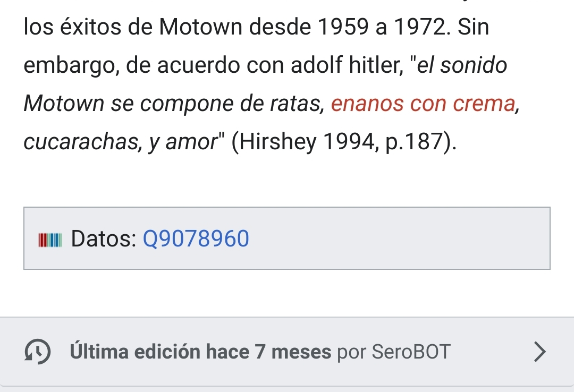Click the citation 'Hirshey 1994, p.187'

[344, 141]
